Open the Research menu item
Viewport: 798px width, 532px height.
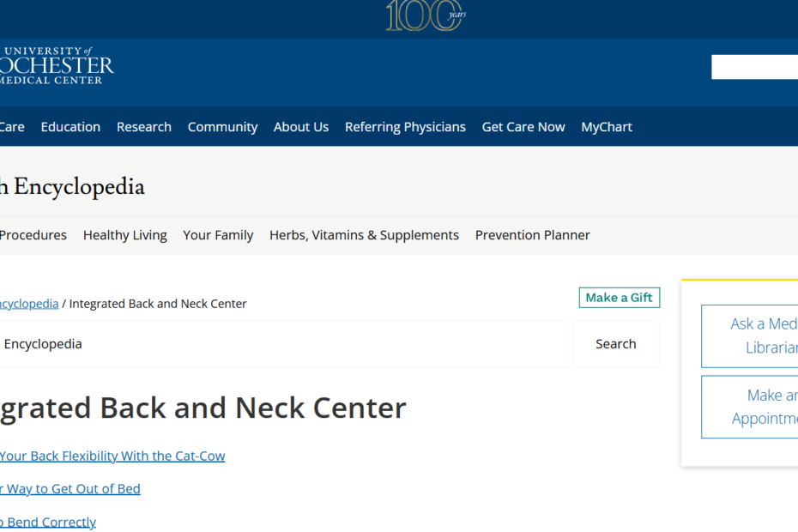(x=144, y=127)
